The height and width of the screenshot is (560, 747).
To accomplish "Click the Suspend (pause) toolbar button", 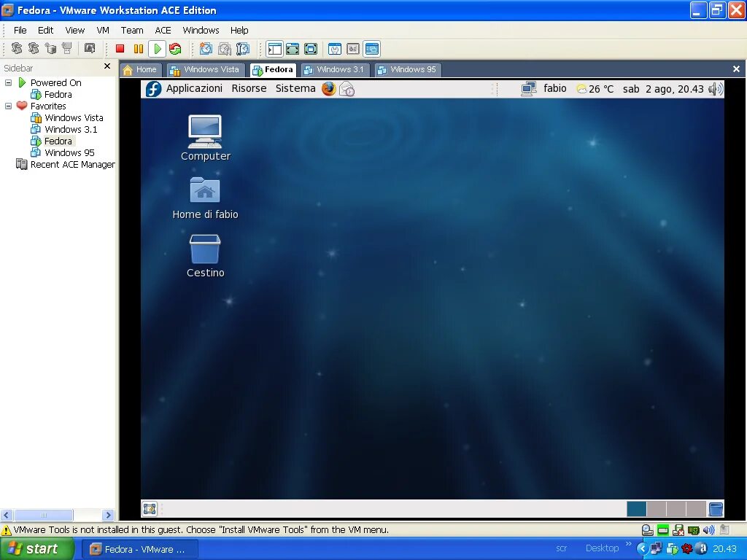I will (139, 49).
